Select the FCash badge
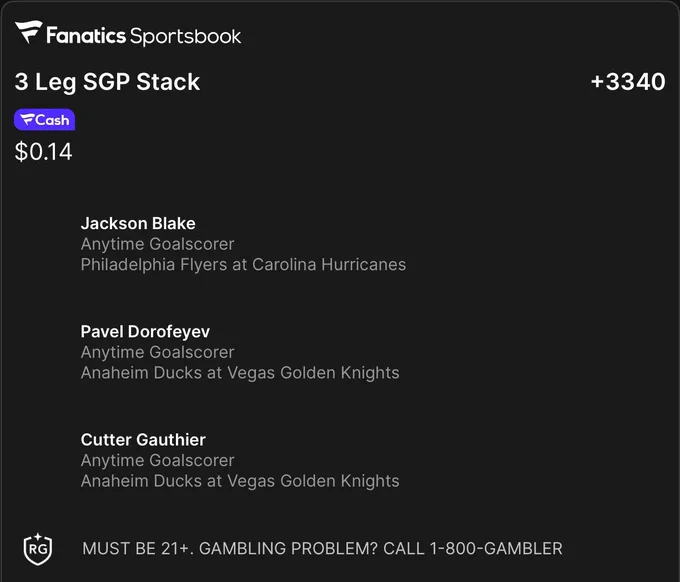680x582 pixels. pyautogui.click(x=44, y=120)
